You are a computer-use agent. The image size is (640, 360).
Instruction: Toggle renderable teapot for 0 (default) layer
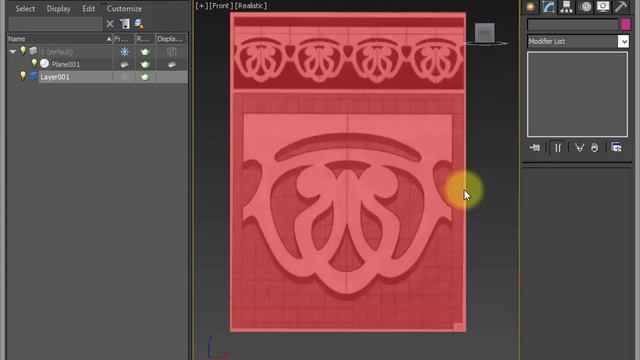[145, 52]
